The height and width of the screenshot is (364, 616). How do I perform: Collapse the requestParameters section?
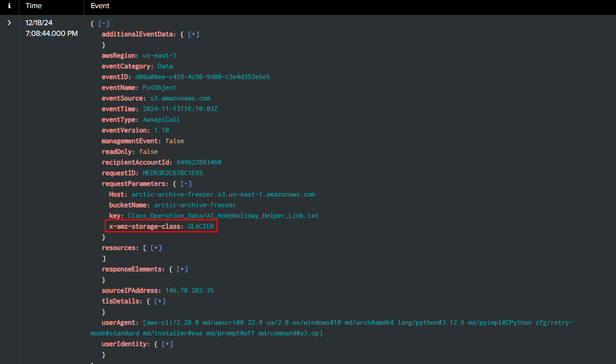(x=186, y=184)
